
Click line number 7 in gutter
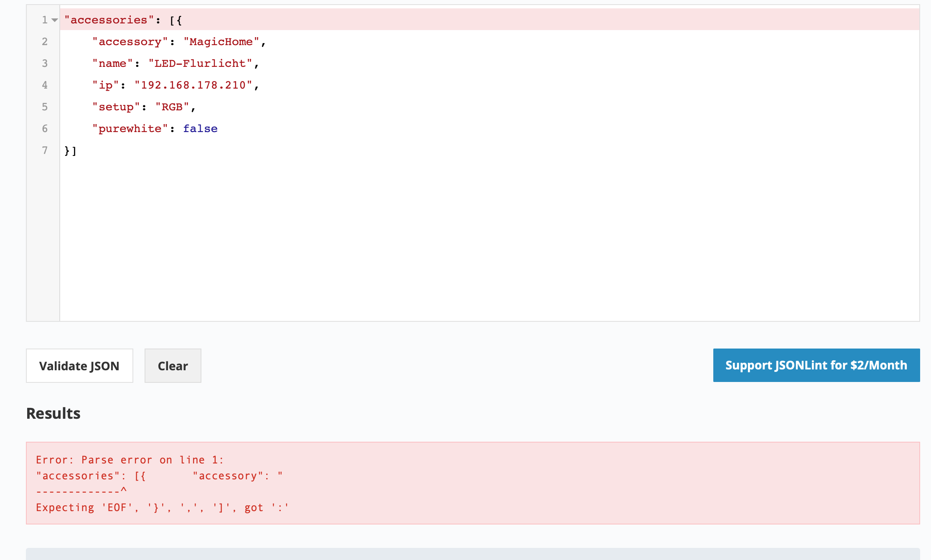[45, 150]
